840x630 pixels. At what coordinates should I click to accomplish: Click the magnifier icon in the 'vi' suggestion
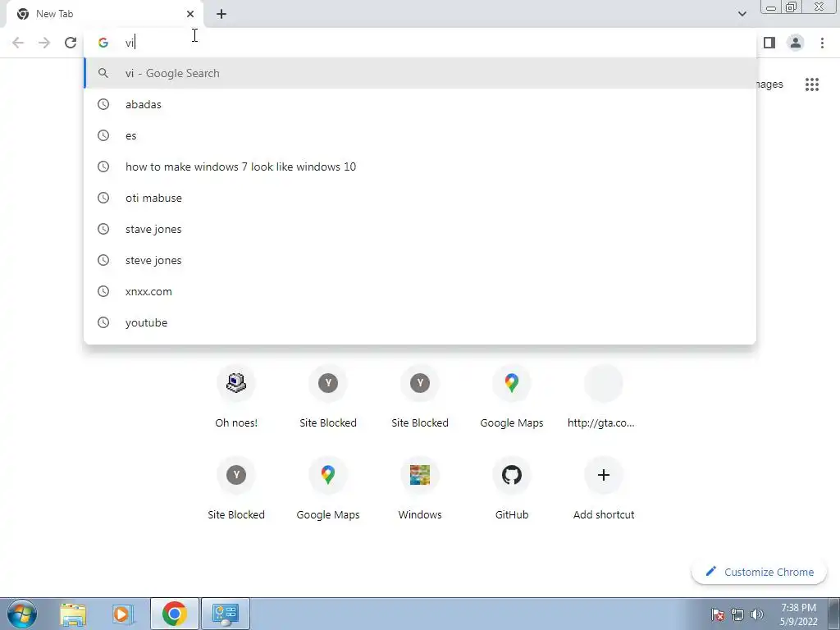click(x=103, y=73)
